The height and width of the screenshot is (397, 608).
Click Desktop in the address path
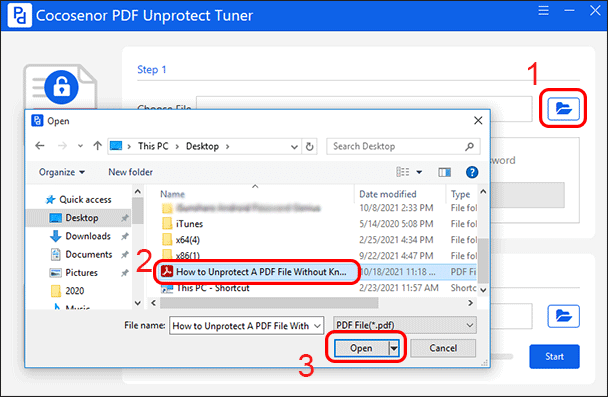pyautogui.click(x=202, y=146)
